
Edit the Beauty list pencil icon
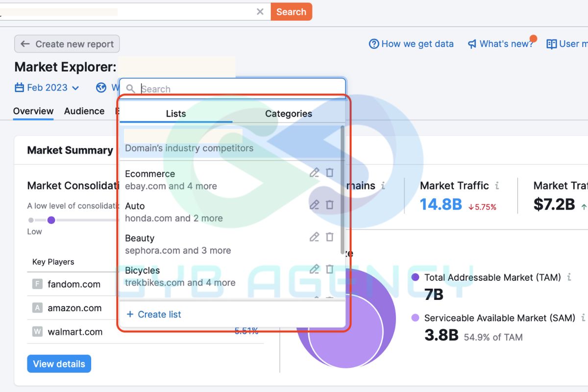click(x=315, y=237)
